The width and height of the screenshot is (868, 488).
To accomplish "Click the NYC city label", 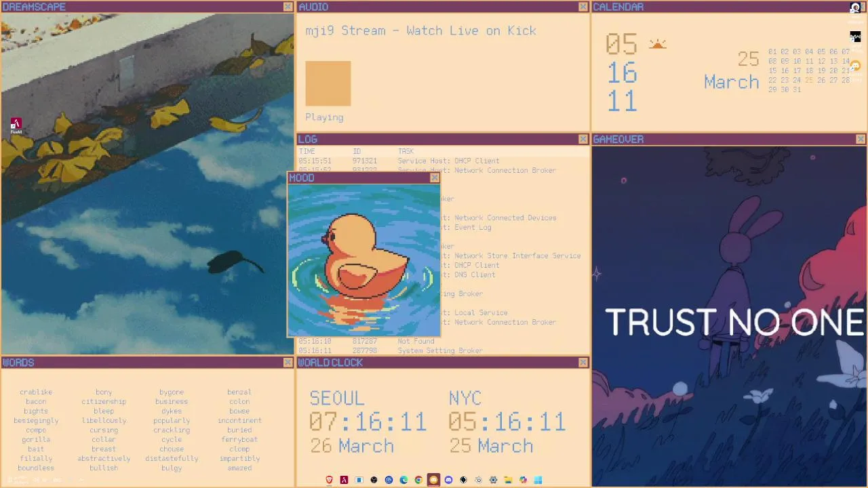I will tap(465, 398).
